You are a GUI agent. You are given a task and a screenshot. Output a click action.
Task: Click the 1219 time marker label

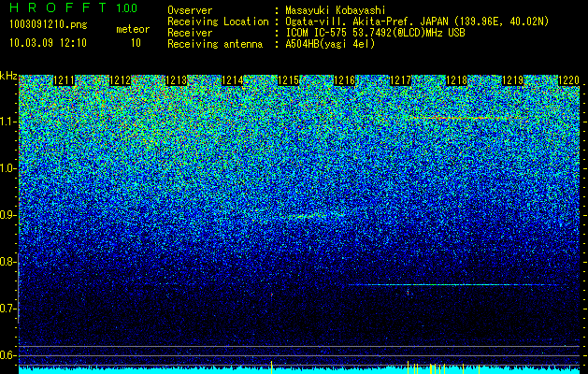[x=512, y=80]
